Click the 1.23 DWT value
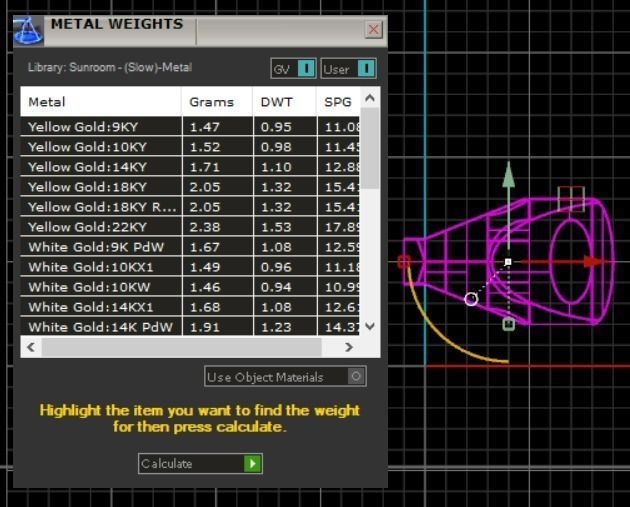630x507 pixels. (x=276, y=327)
